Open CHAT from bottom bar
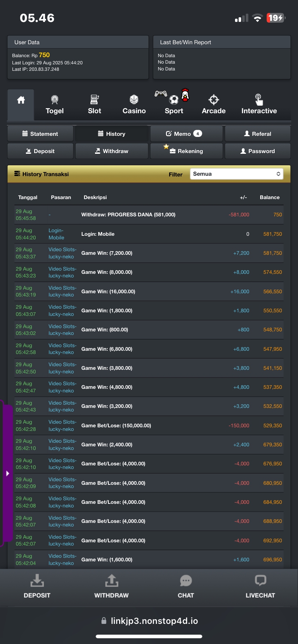The width and height of the screenshot is (298, 644). [x=186, y=586]
